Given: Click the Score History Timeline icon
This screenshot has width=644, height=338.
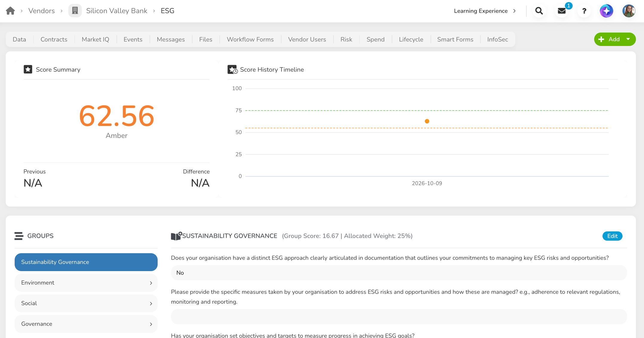Looking at the screenshot, I should coord(233,70).
